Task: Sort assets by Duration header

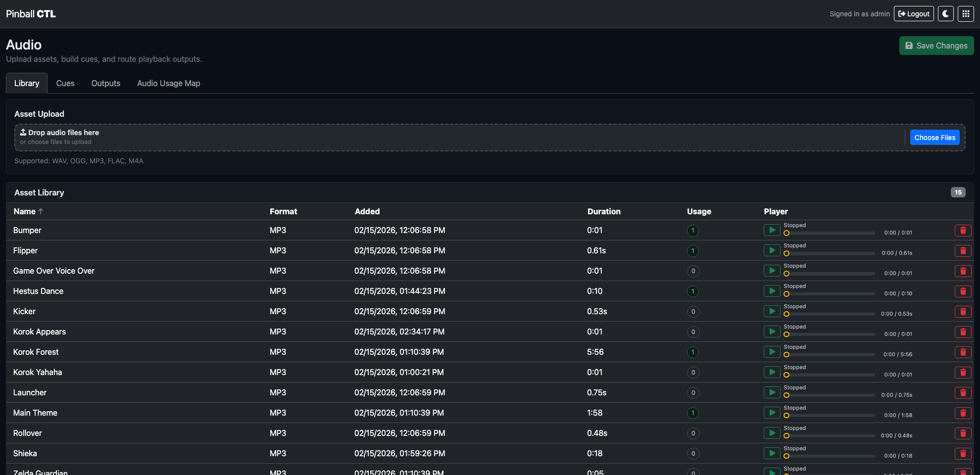Action: click(x=603, y=211)
